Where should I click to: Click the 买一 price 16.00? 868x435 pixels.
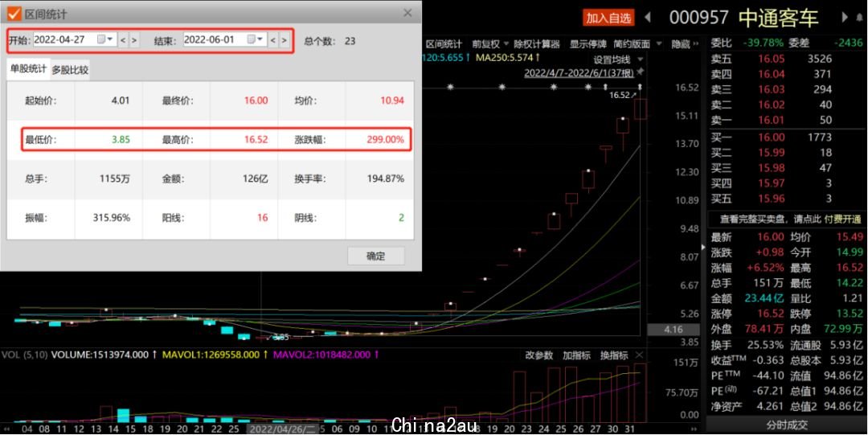[771, 137]
